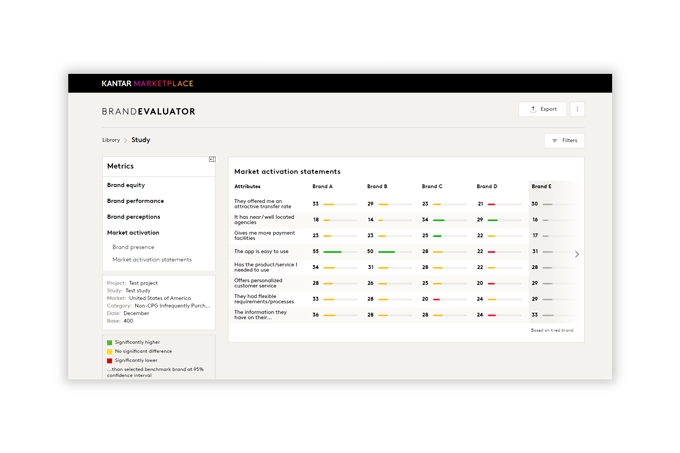Open the Filters panel
This screenshot has height=453, width=680.
pos(564,141)
